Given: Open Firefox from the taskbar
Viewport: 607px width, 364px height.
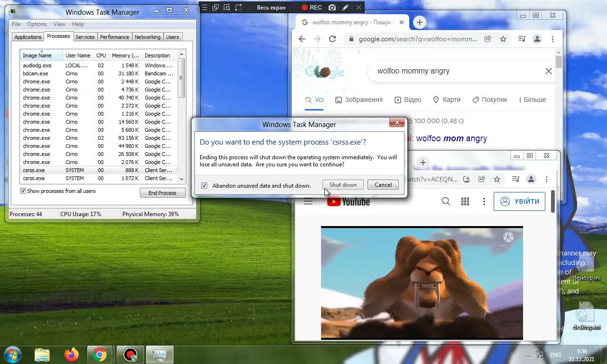Looking at the screenshot, I should point(72,355).
